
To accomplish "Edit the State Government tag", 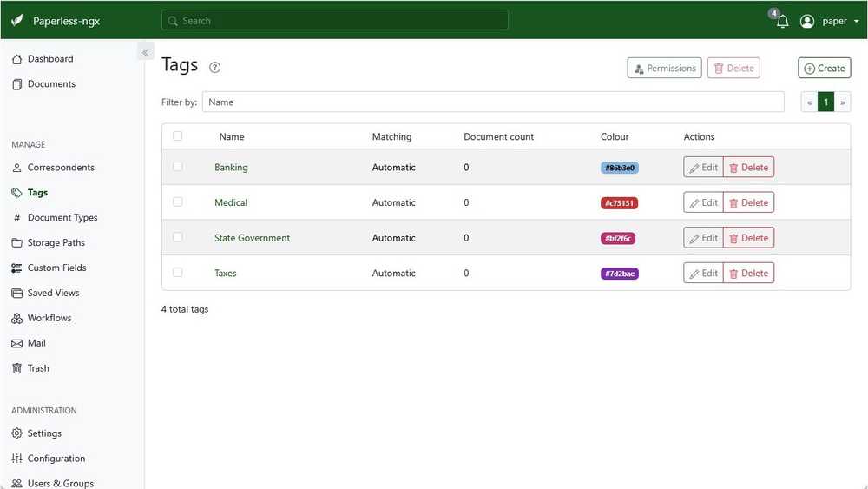I will tap(704, 238).
